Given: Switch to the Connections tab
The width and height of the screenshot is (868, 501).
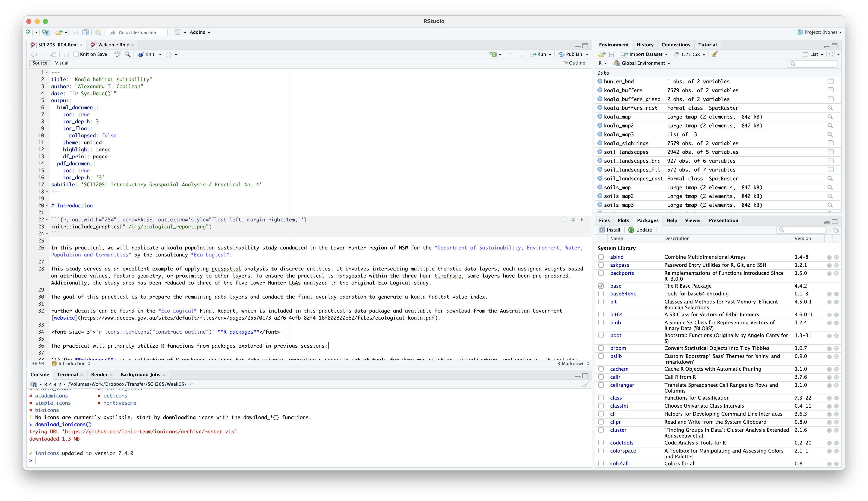Looking at the screenshot, I should 675,45.
